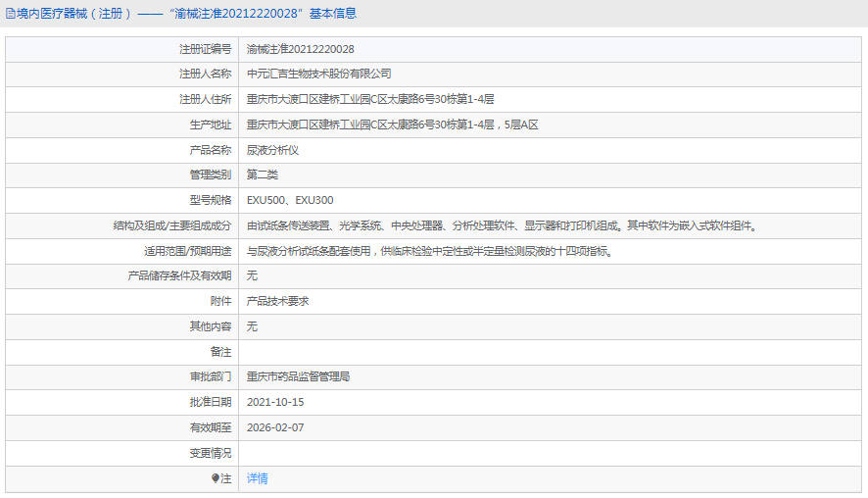Image resolution: width=868 pixels, height=498 pixels.
Task: Select the registrant address ending 30栋第1-4层
Action: [370, 99]
